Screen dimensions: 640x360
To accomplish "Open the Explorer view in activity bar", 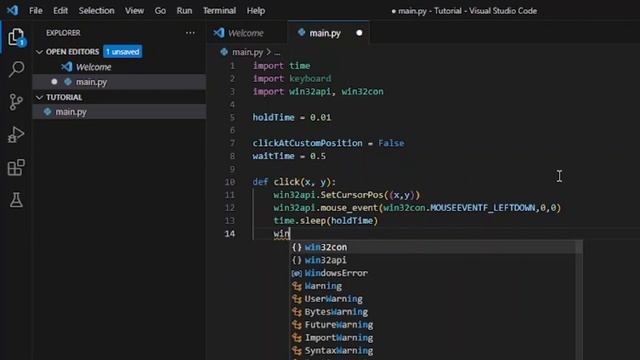I will click(x=16, y=37).
